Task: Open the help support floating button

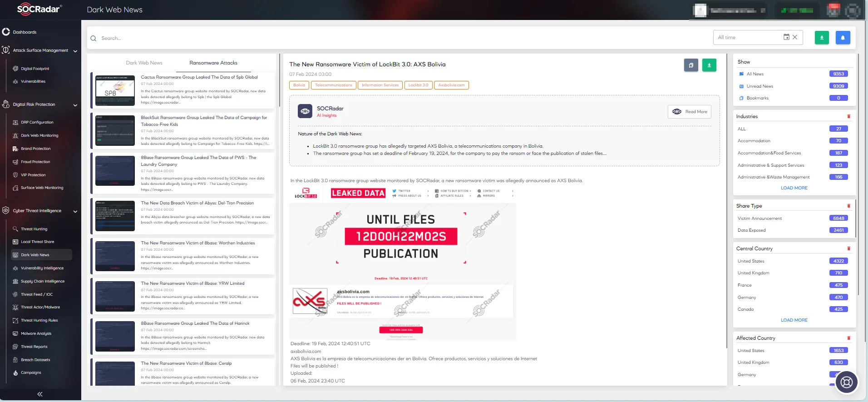Action: coord(846,382)
